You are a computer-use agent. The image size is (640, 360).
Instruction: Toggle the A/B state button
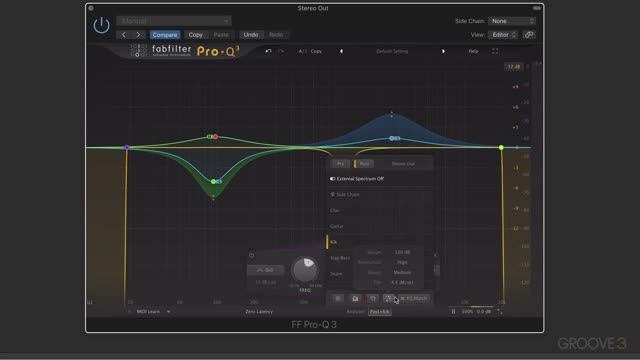tap(302, 51)
